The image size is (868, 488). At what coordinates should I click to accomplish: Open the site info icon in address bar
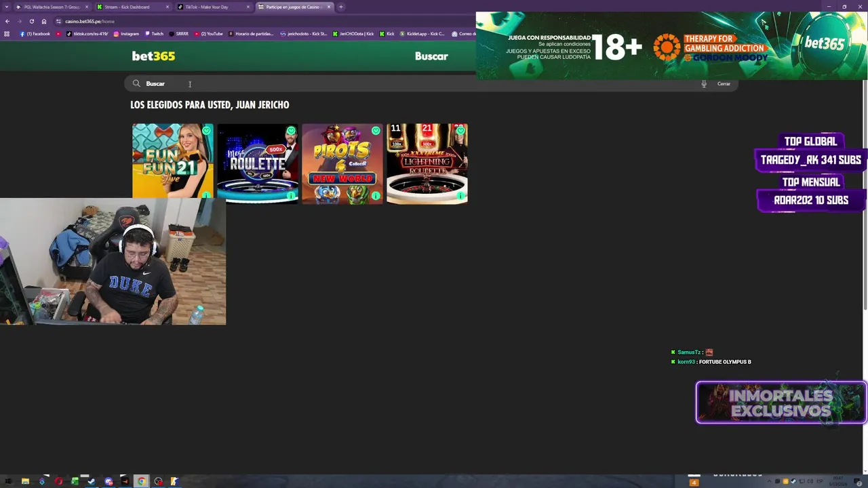pos(58,21)
